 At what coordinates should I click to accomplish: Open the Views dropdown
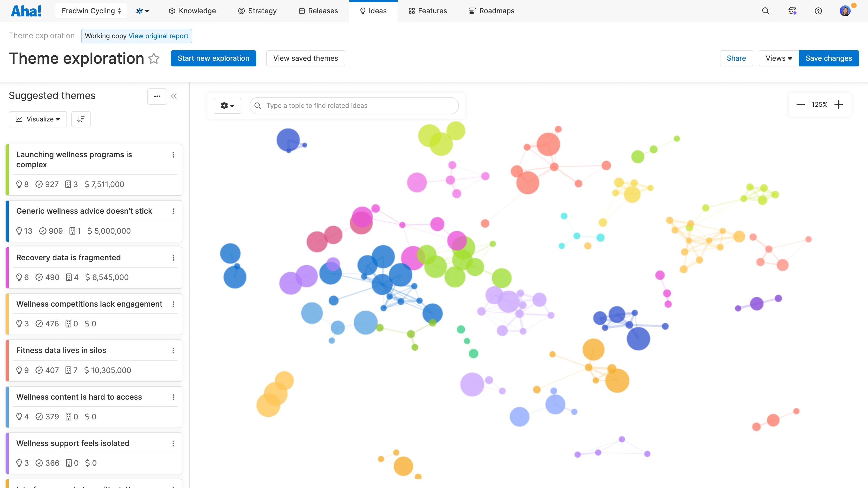click(x=779, y=58)
